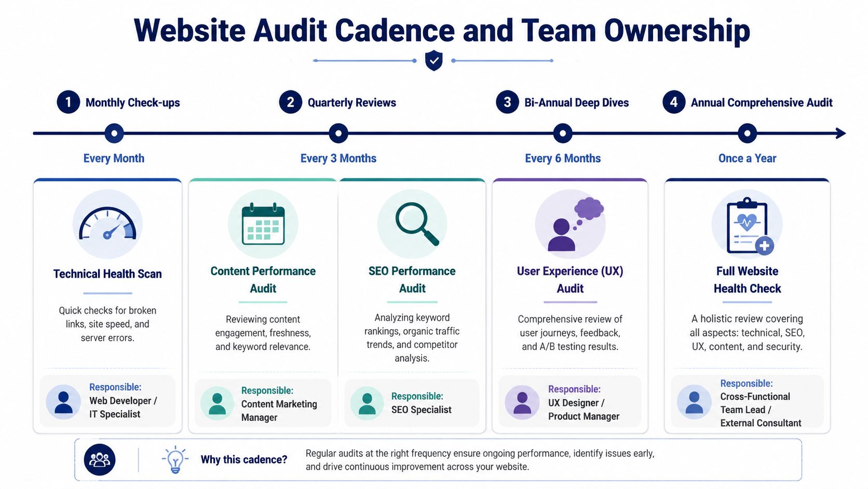Click the Content Marketing Manager avatar icon
This screenshot has height=489, width=868.
(217, 403)
